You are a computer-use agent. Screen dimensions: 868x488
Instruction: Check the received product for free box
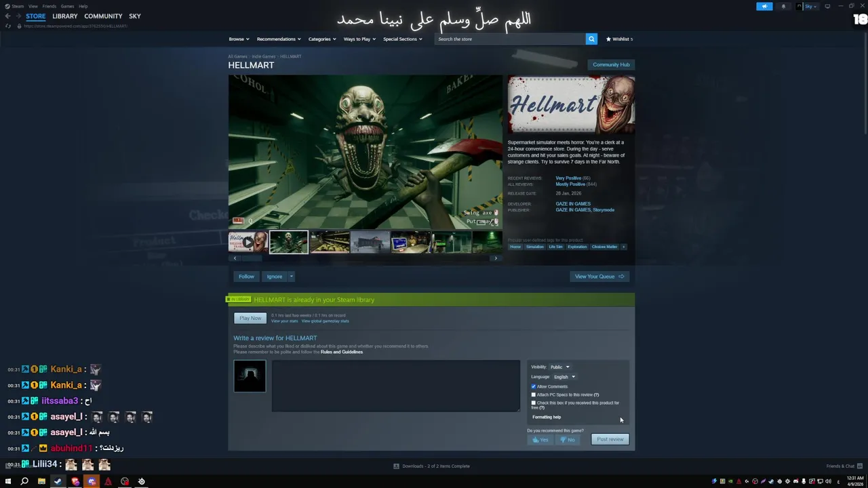click(533, 403)
